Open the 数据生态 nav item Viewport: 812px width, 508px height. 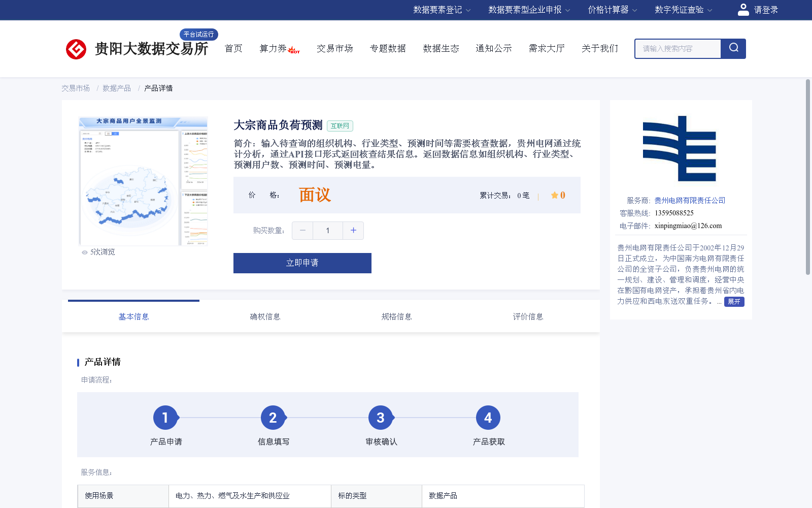pos(441,48)
